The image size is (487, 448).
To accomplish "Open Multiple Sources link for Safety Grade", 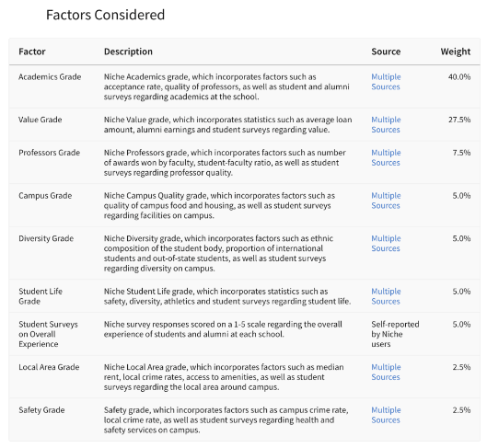I will pos(386,415).
